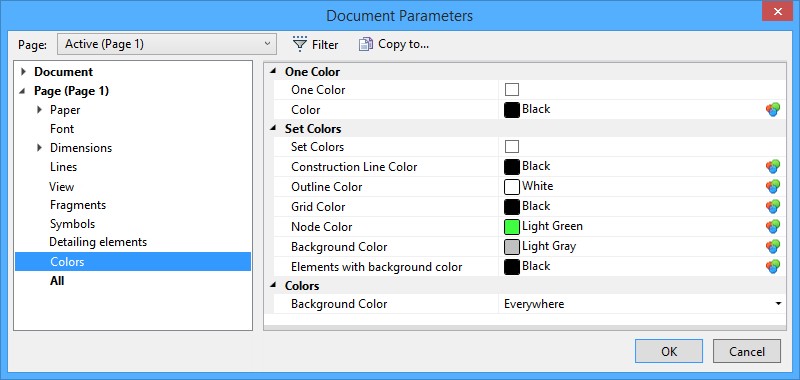Open color picker icon for Elements with background color
Image resolution: width=800 pixels, height=380 pixels.
click(773, 266)
